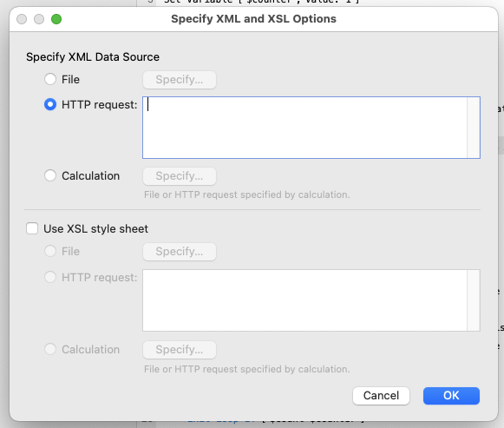Select the HTTP request radio for XML source
504x428 pixels.
tap(50, 104)
